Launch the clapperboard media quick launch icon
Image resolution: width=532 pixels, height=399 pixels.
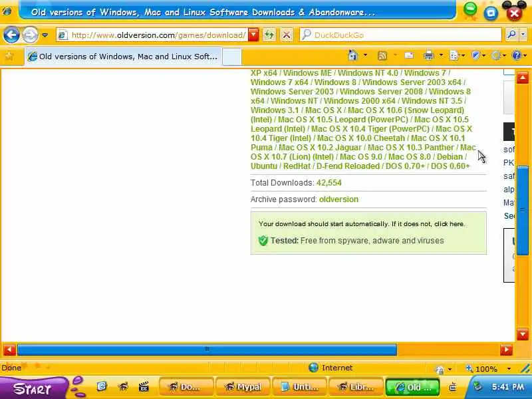(144, 386)
